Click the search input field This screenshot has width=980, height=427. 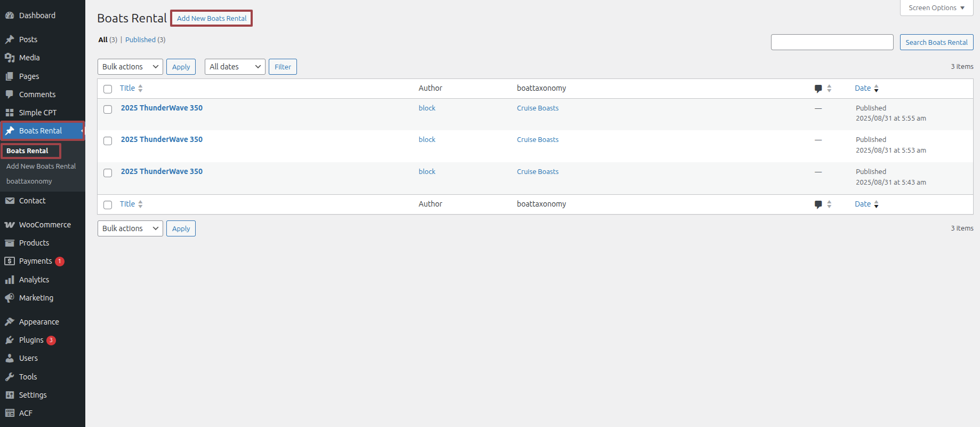point(832,43)
